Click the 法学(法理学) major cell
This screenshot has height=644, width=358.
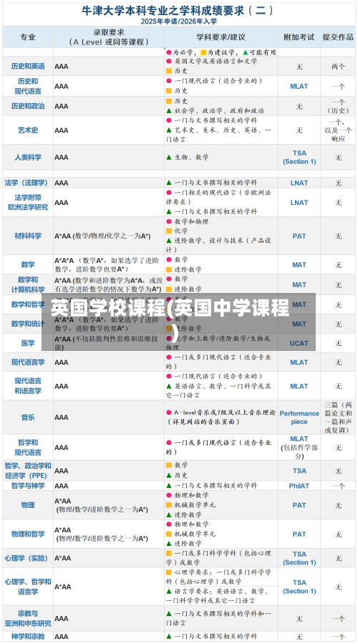[28, 183]
